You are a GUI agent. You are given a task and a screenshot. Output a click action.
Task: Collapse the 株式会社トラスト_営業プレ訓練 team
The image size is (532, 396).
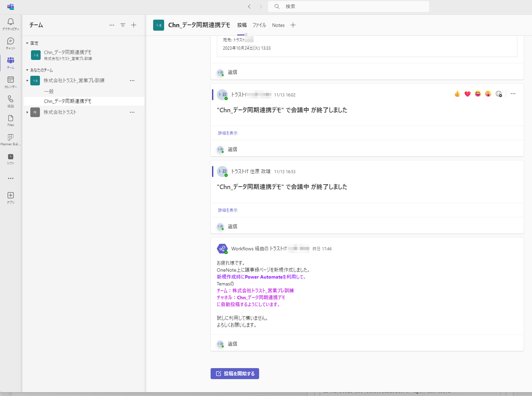tap(27, 81)
